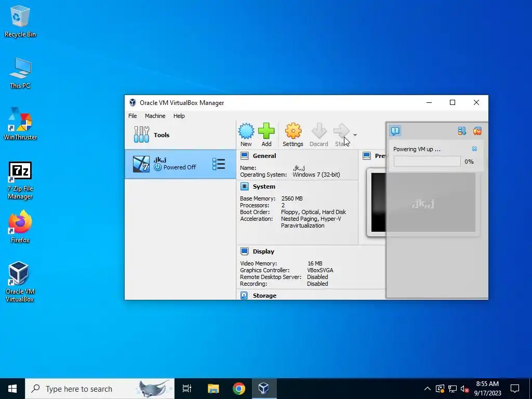Open the Action Center notifications icon
This screenshot has height=399, width=532.
click(515, 389)
